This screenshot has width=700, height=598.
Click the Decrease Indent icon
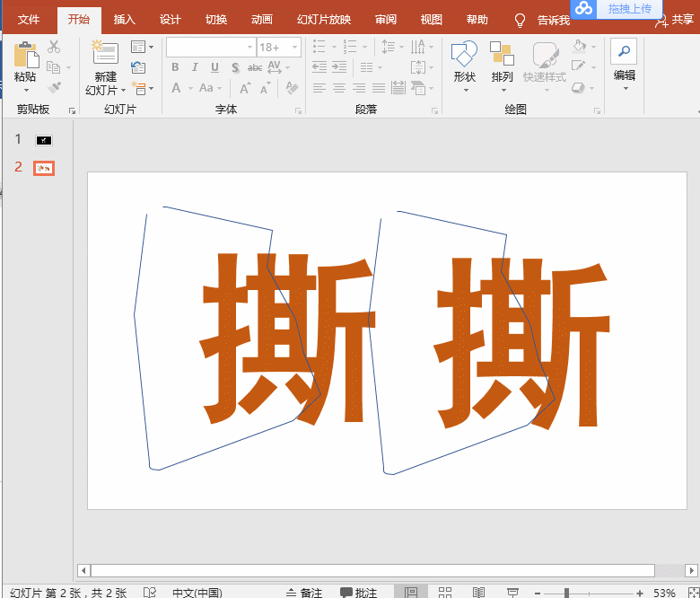click(319, 67)
